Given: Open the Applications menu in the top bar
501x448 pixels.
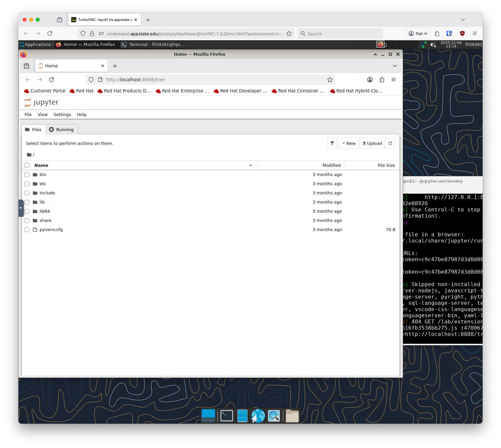Looking at the screenshot, I should 36,44.
